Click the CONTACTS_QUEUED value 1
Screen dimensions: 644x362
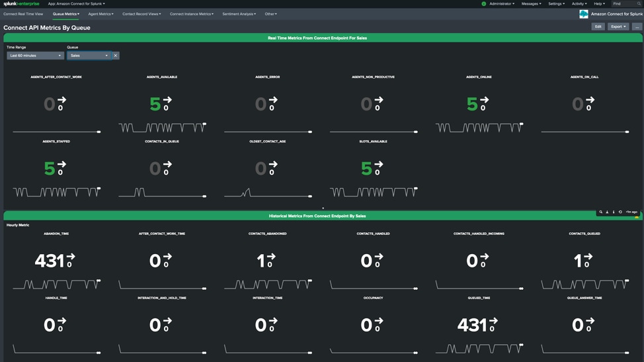pyautogui.click(x=578, y=261)
